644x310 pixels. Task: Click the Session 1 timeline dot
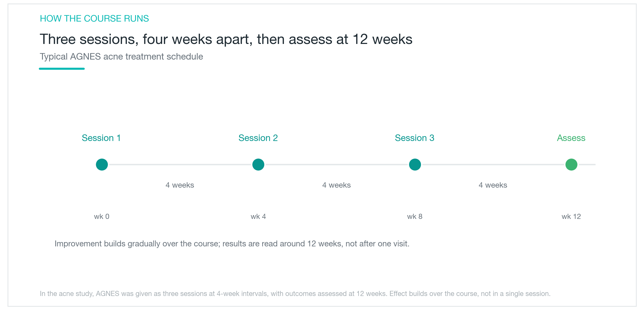tap(102, 164)
